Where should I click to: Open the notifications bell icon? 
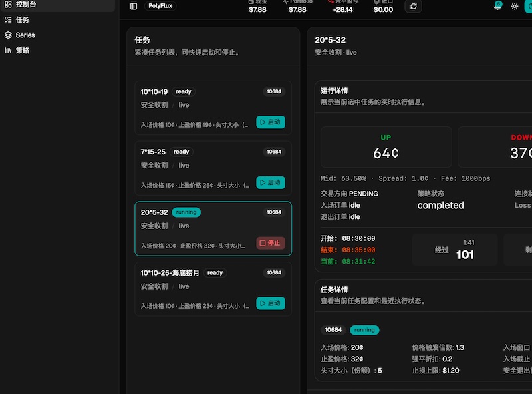point(497,6)
